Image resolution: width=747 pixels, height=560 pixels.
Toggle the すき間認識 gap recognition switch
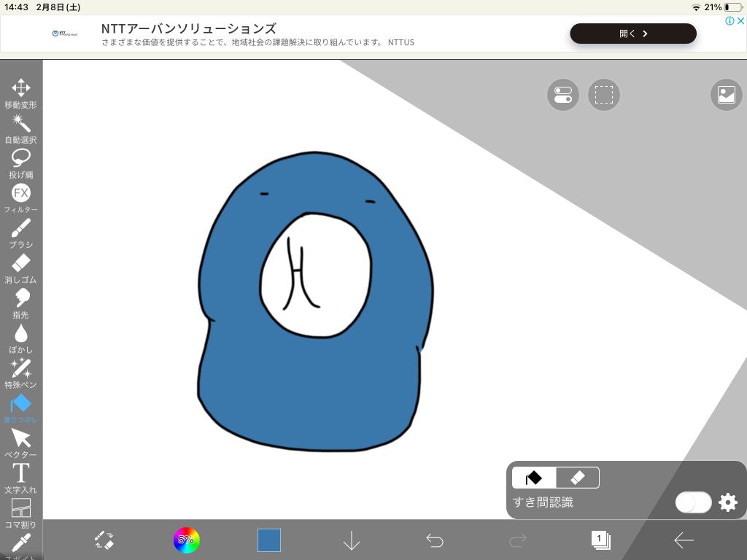[x=692, y=502]
